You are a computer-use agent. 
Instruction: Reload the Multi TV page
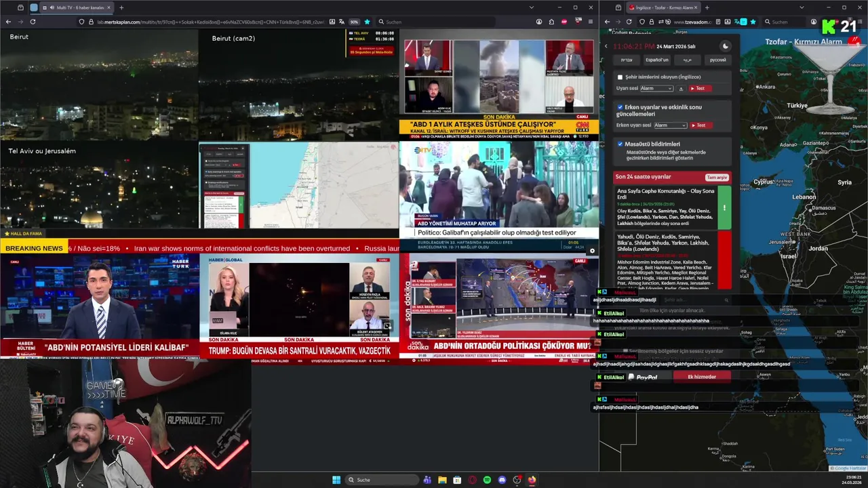click(33, 22)
